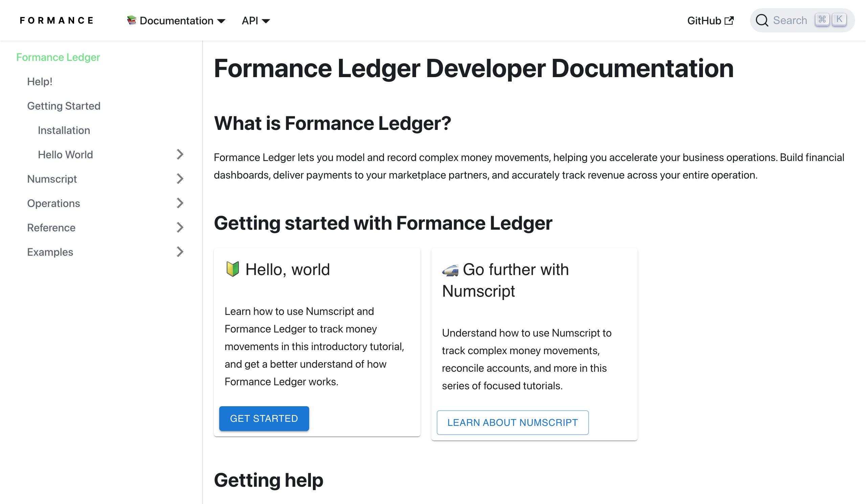Click the 'Go further with Numscript' card heading
Viewport: 866px width, 504px height.
[505, 280]
